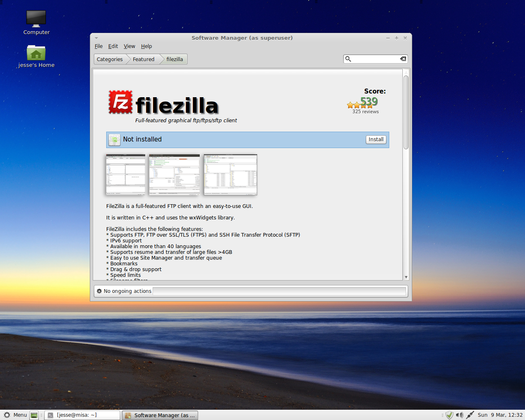The image size is (525, 420).
Task: Open the volume tray icon
Action: tap(459, 415)
